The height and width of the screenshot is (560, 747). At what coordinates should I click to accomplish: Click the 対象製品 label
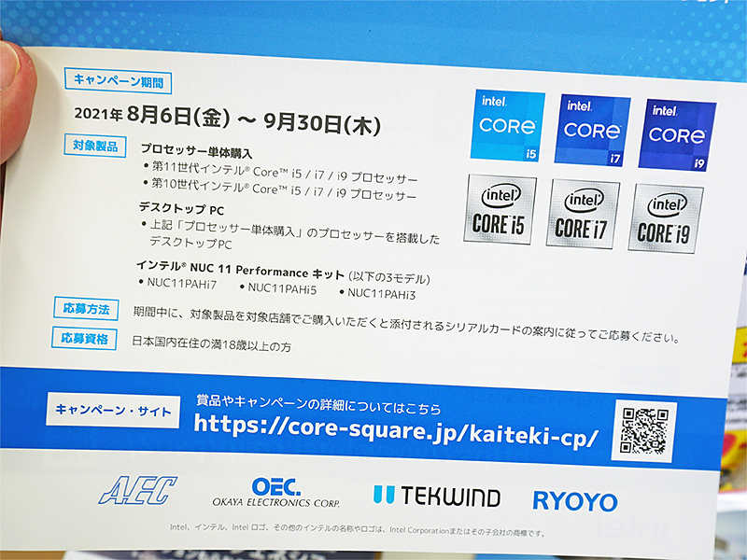pos(95,146)
